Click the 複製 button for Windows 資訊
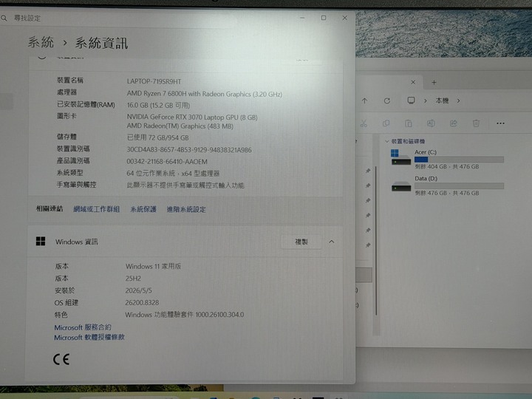 (x=301, y=242)
